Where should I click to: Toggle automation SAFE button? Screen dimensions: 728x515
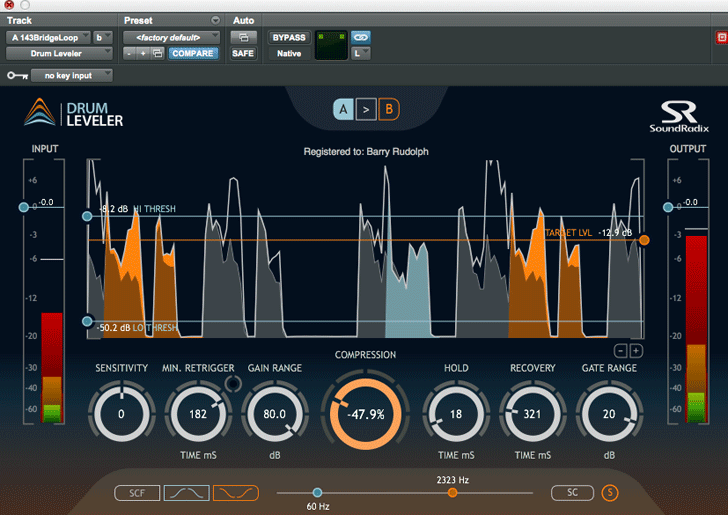[x=243, y=53]
